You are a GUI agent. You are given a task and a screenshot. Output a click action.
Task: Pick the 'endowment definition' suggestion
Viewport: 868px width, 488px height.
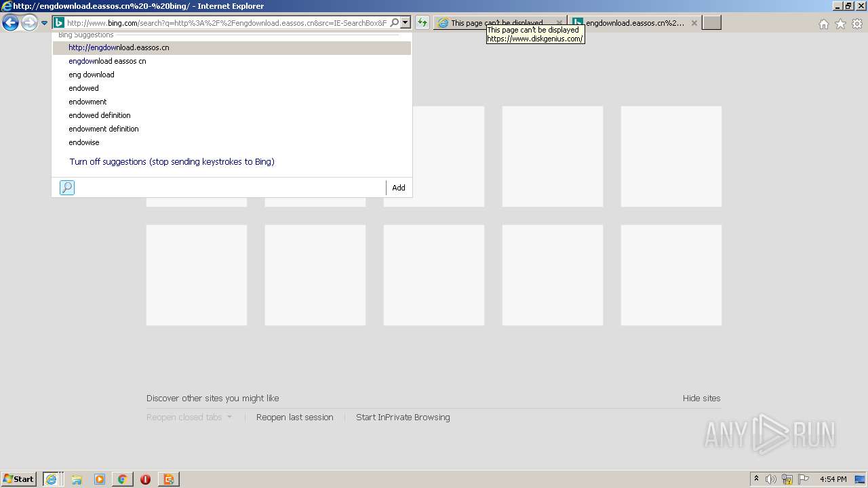232,129
